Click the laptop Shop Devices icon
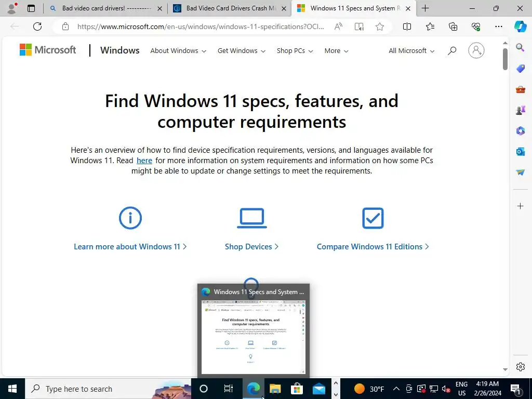This screenshot has width=532, height=399. (252, 218)
